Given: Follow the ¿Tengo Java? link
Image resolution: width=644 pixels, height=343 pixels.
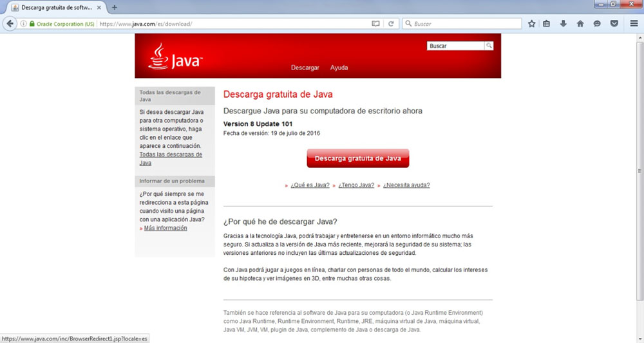Looking at the screenshot, I should (x=356, y=185).
